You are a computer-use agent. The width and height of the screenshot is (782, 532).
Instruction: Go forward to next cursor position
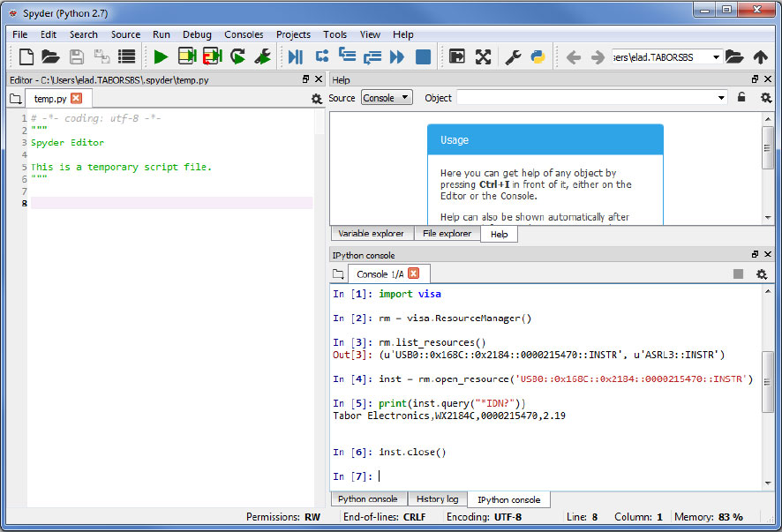(x=598, y=57)
